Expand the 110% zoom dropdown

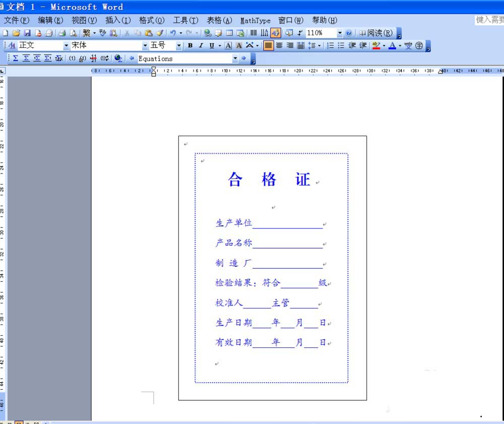pyautogui.click(x=340, y=33)
